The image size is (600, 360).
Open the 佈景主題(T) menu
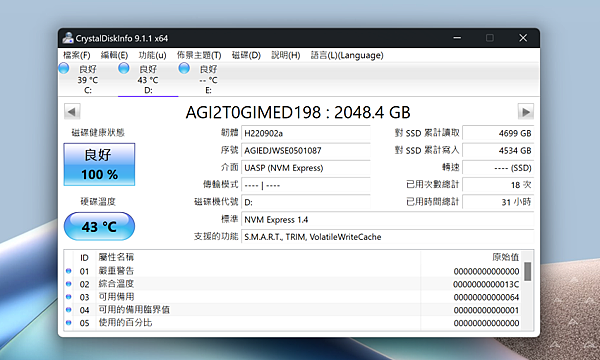pyautogui.click(x=199, y=55)
